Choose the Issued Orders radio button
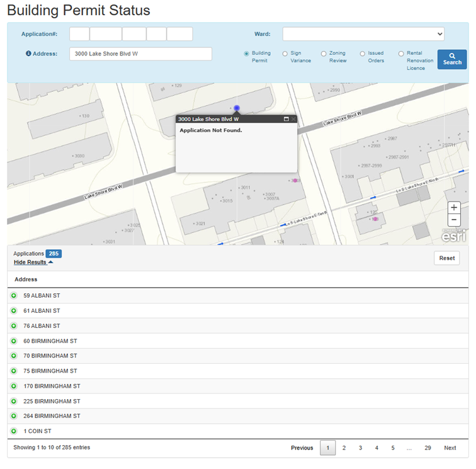This screenshot has height=469, width=476. click(x=363, y=54)
